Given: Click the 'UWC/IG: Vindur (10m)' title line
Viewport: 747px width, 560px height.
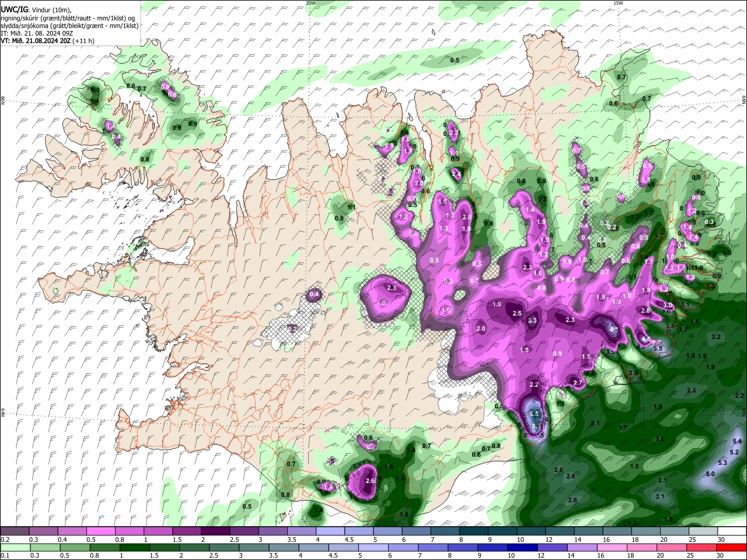Looking at the screenshot, I should pyautogui.click(x=36, y=10).
